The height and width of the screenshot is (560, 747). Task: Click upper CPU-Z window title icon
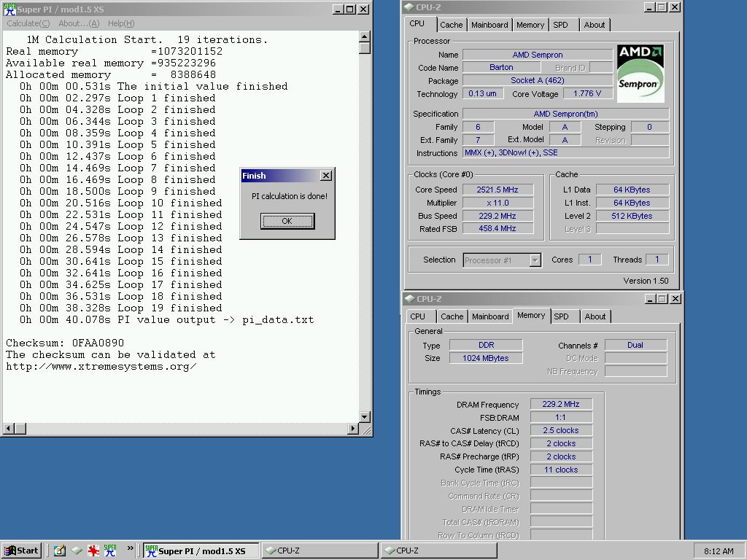[x=409, y=7]
